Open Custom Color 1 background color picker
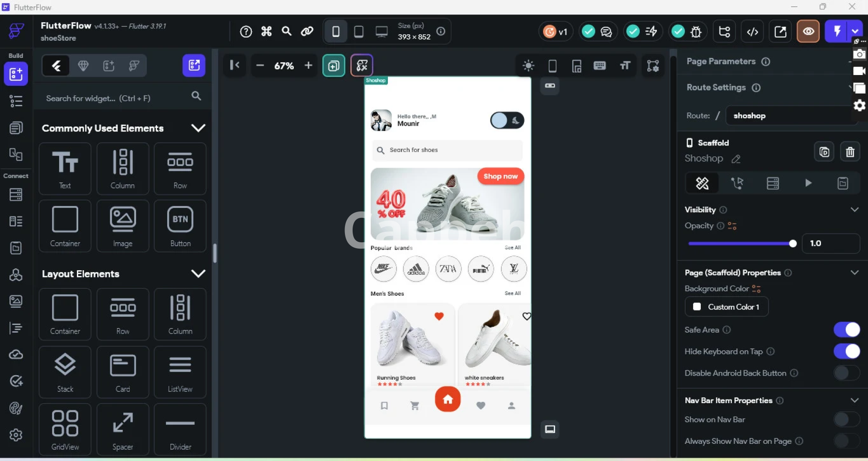This screenshot has width=868, height=461. click(x=726, y=307)
